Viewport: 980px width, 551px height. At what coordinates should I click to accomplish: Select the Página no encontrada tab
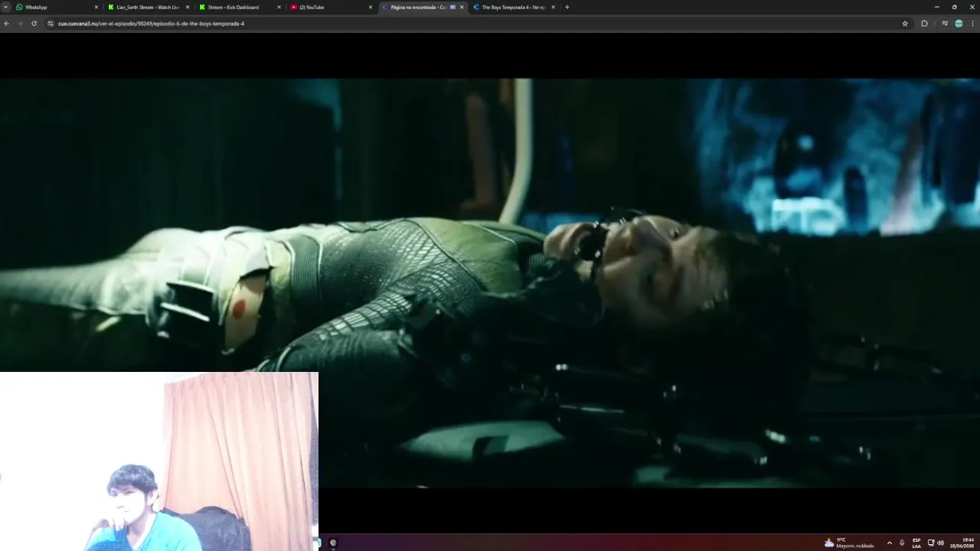[422, 7]
